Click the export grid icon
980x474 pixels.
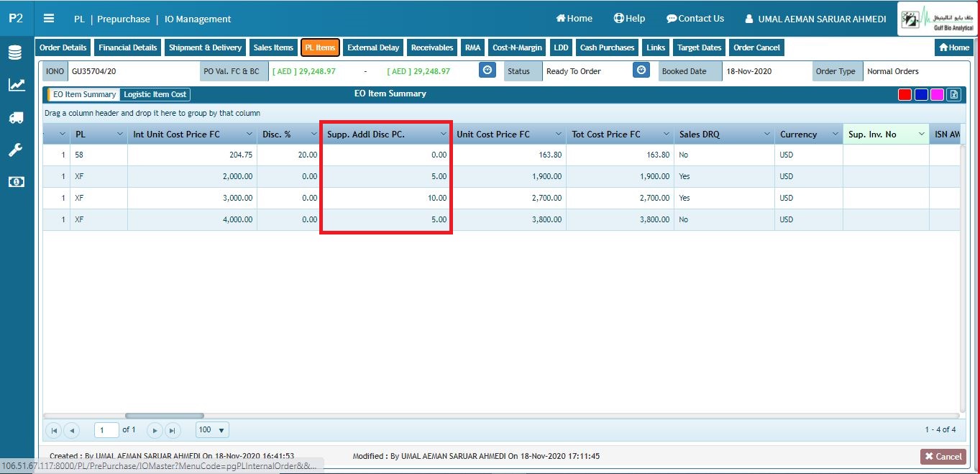(954, 95)
